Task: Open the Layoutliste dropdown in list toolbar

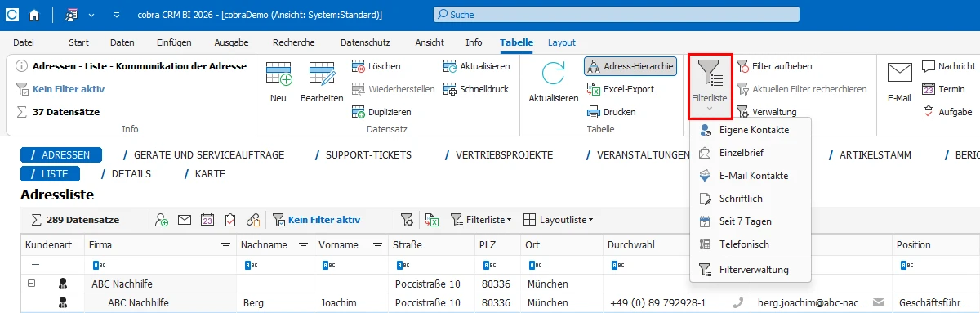Action: [558, 220]
